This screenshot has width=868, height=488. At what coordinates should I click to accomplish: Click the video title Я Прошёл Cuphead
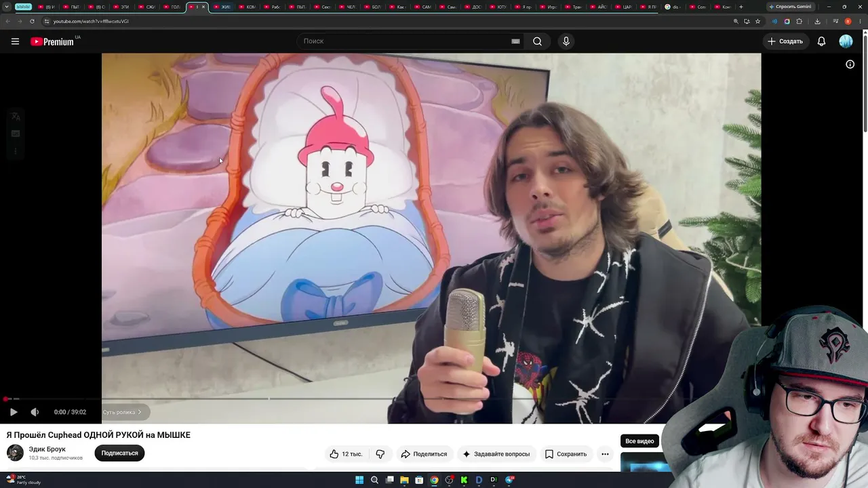point(98,435)
